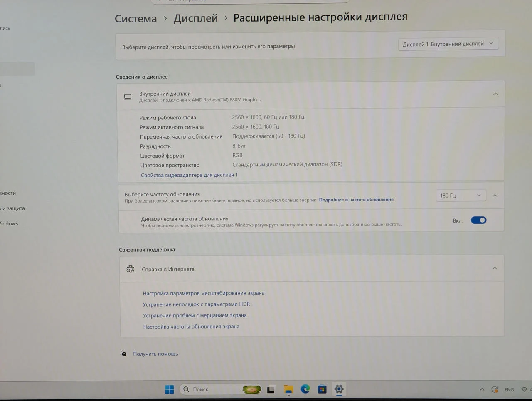Open the 180 Гц refresh rate dropdown

tap(461, 196)
